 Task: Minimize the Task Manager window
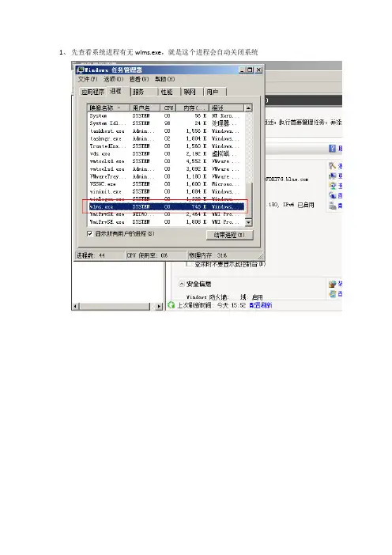[243, 70]
